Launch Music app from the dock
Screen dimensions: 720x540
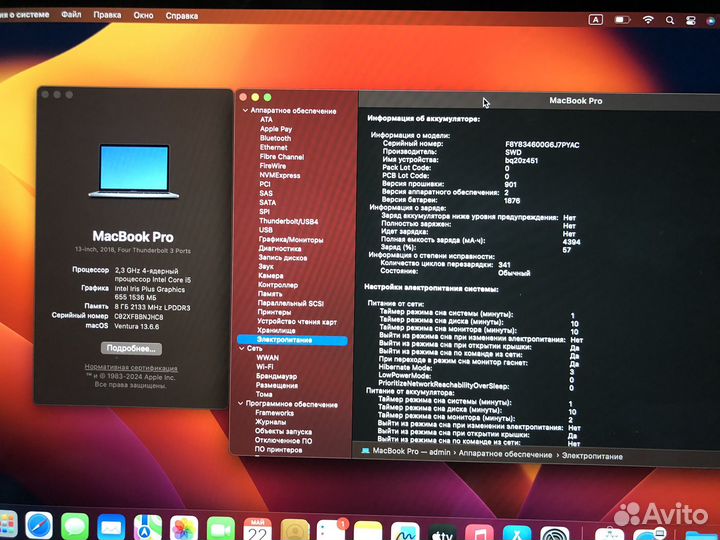click(x=479, y=533)
